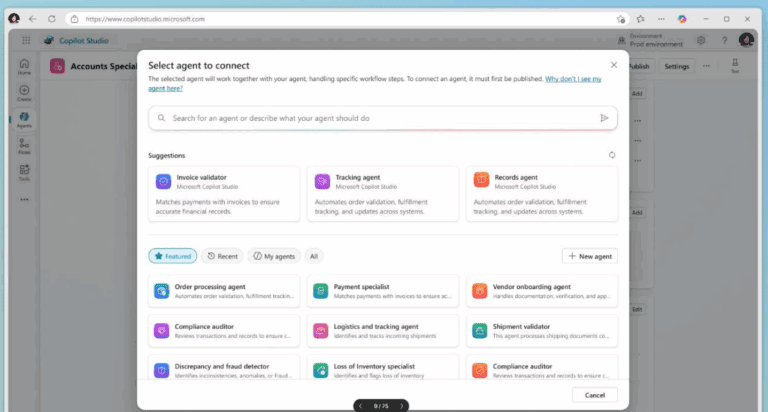Select the Loss of Inventory specialist title

[374, 366]
